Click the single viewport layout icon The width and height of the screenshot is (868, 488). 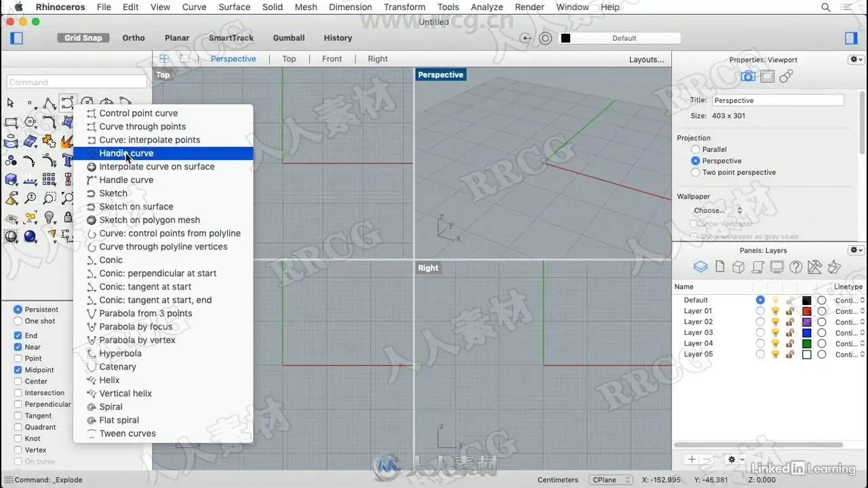(x=184, y=59)
